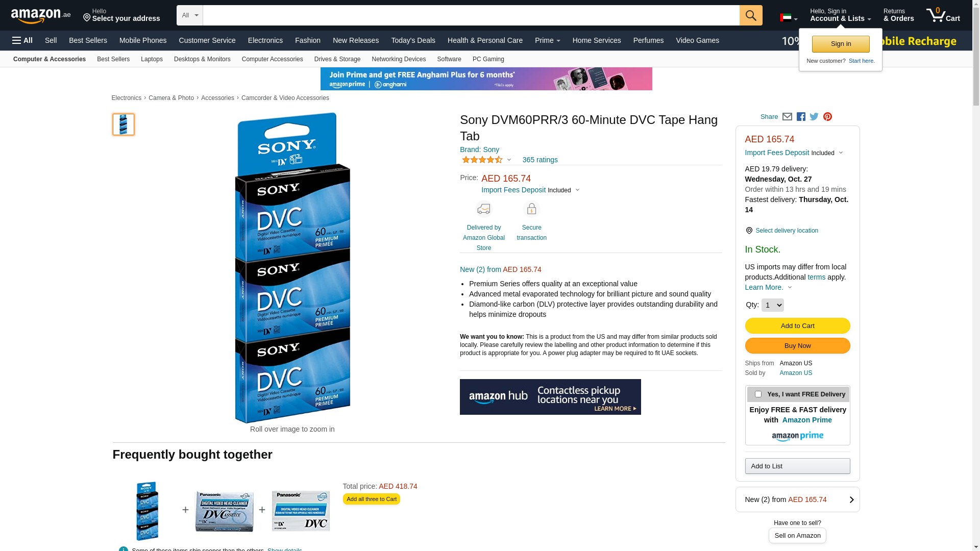Open the Qty quantity dropdown
Image resolution: width=980 pixels, height=551 pixels.
[x=772, y=305]
